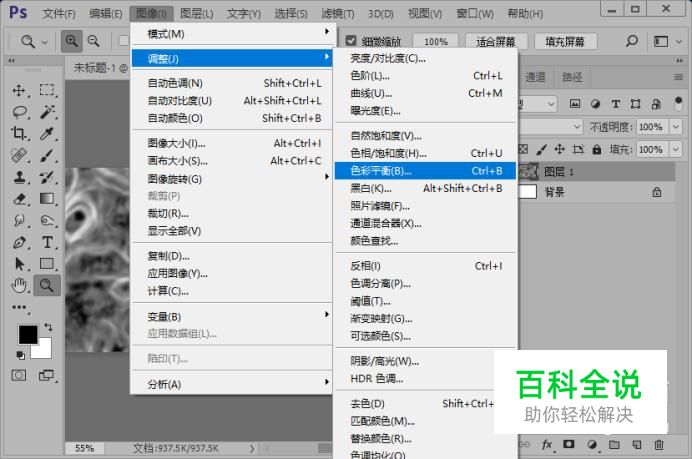Expand the 模式(M) submenu
This screenshot has width=692, height=459.
pyautogui.click(x=232, y=34)
